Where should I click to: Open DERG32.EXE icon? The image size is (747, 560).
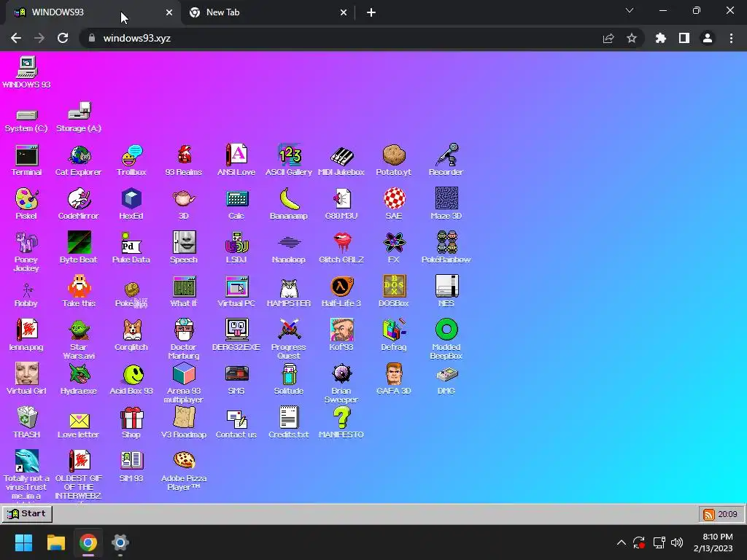tap(236, 335)
